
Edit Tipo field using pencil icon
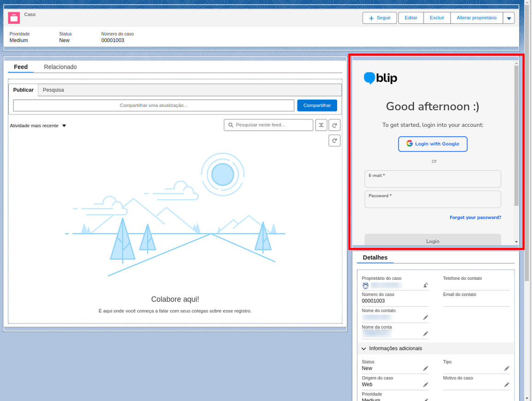click(x=507, y=369)
